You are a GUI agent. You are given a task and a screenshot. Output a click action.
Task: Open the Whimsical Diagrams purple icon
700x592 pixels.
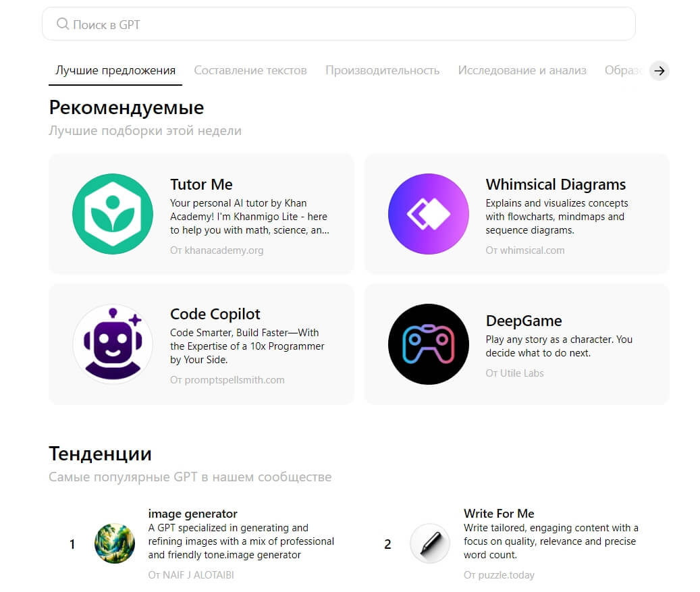[x=428, y=214]
